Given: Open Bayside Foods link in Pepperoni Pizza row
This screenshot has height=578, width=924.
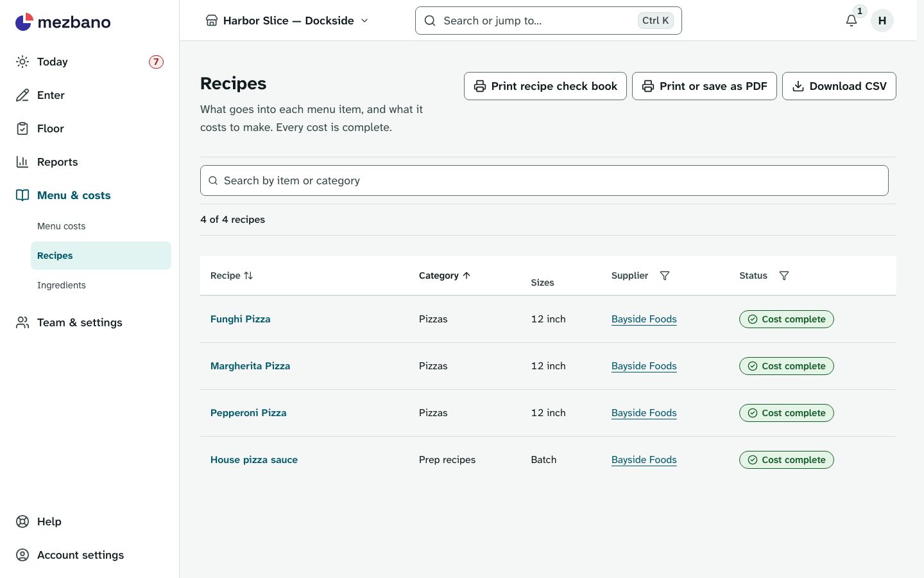Looking at the screenshot, I should pos(644,413).
